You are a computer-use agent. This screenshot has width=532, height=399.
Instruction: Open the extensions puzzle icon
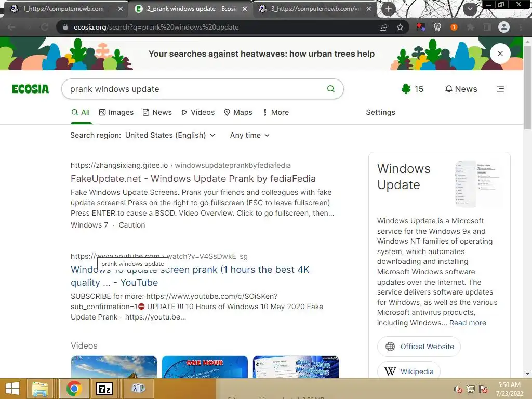click(471, 27)
